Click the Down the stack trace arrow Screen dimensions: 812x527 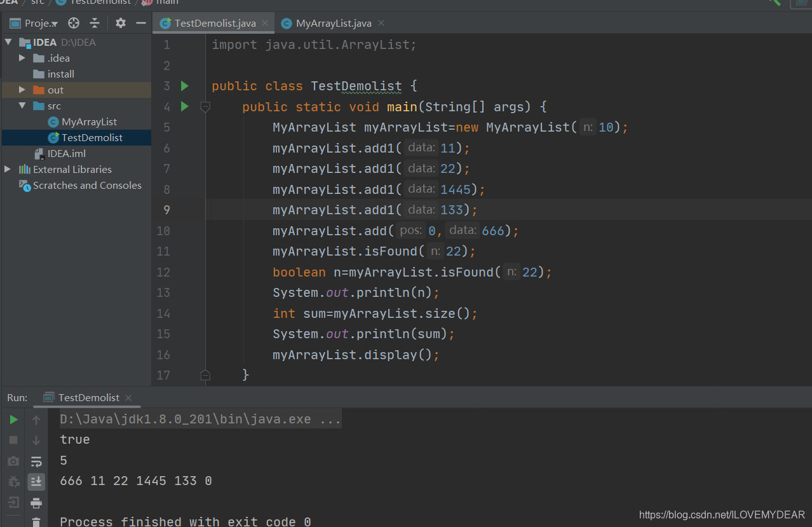point(36,440)
